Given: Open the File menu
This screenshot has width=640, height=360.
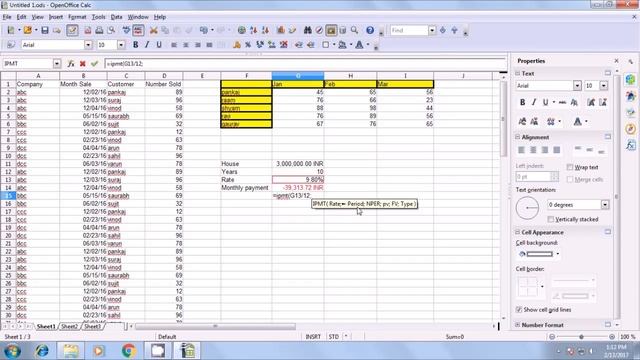Looking at the screenshot, I should pos(7,17).
